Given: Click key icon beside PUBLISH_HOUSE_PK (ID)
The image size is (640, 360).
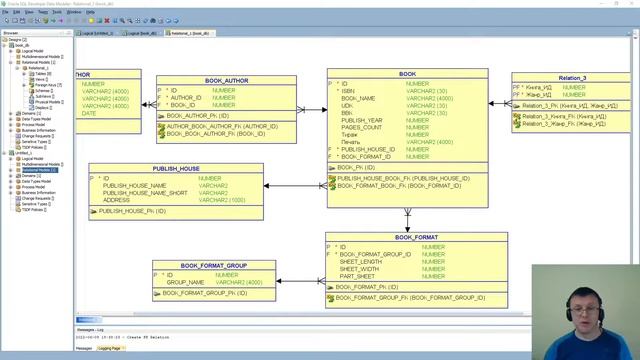Looking at the screenshot, I should click(x=93, y=211).
